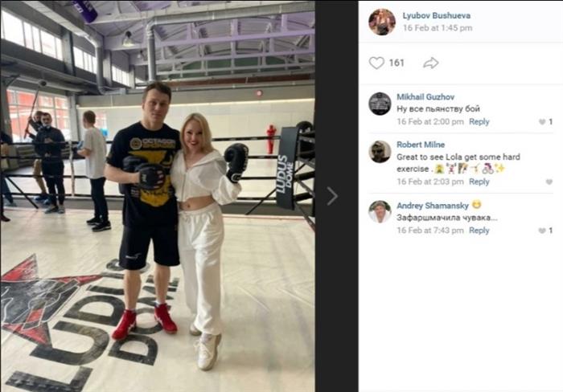Open Lyubov Bushueva profile name link
Screen dimensions: 563x392
coord(436,16)
